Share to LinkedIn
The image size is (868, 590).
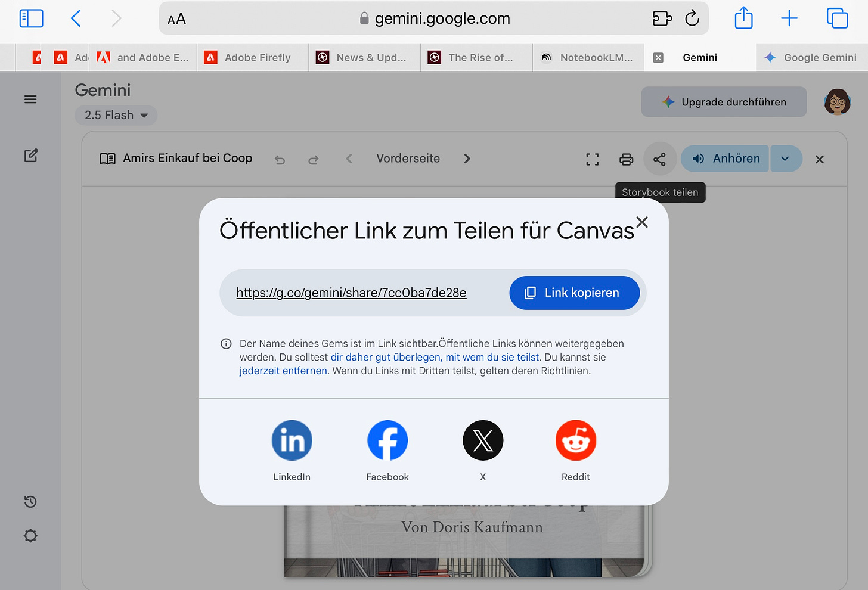(x=292, y=440)
